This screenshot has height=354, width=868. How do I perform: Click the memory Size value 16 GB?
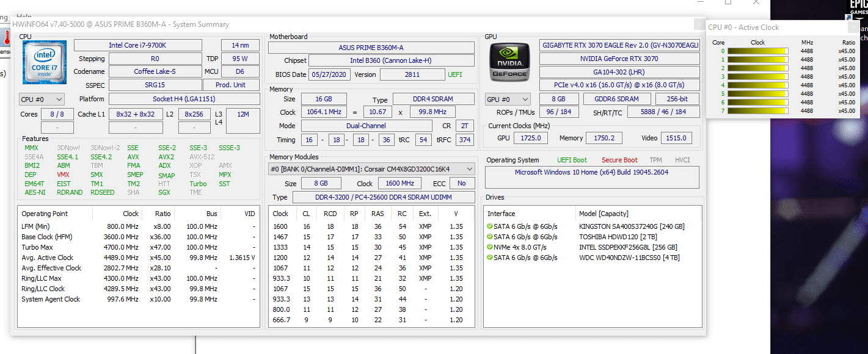324,99
